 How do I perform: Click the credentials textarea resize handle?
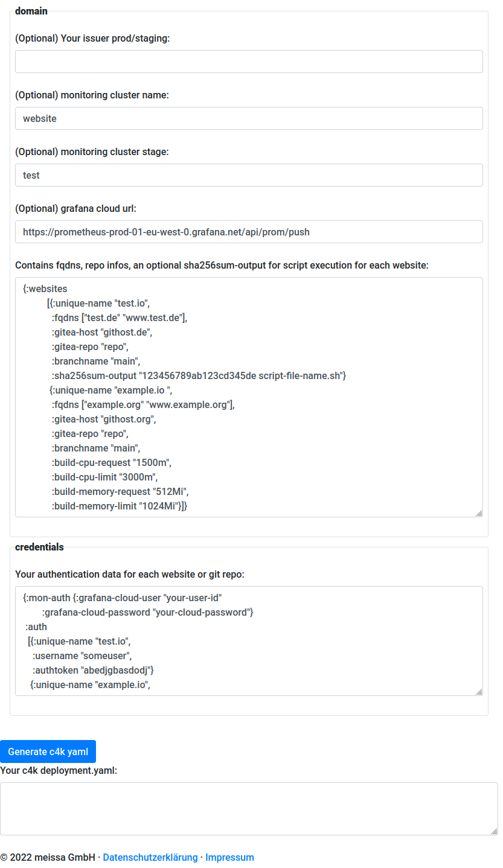point(478,691)
